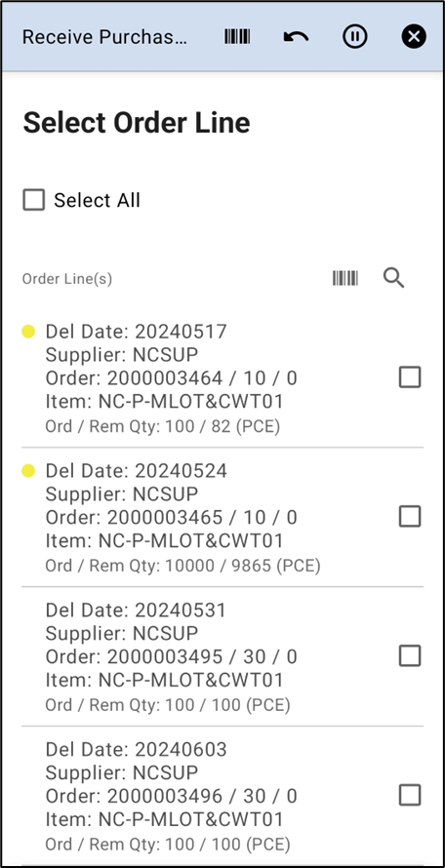
Task: Tap the barcode scan icon in header
Action: (237, 37)
